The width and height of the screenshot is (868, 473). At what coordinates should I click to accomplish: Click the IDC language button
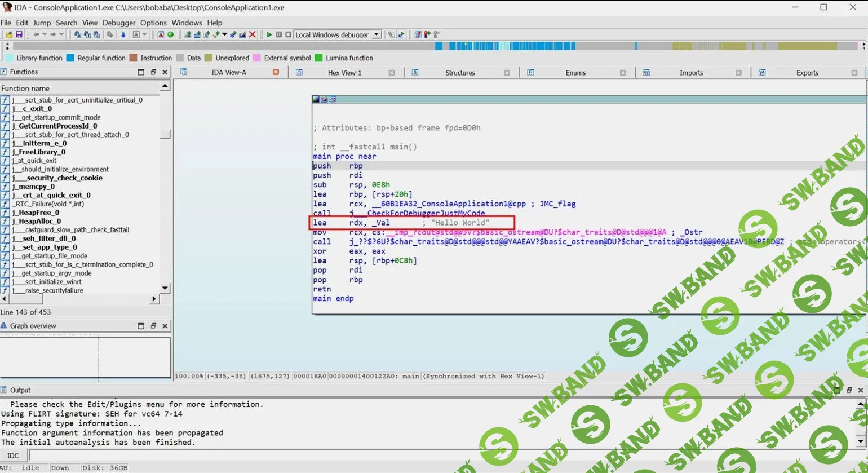13,456
